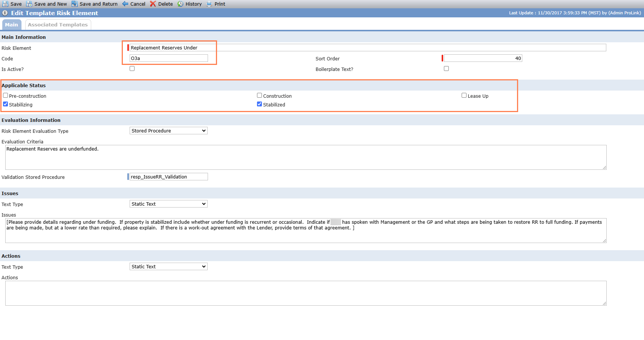Click the Lease Up label text
Screen dimensions: 644x340
pyautogui.click(x=478, y=96)
